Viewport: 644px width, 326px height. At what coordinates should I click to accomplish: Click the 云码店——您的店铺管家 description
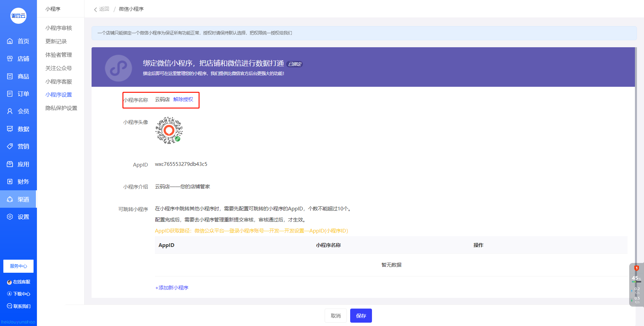[182, 187]
